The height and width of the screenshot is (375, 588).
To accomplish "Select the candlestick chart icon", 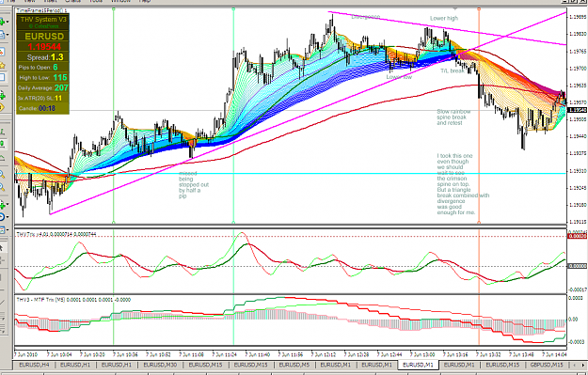I will 2,144.
